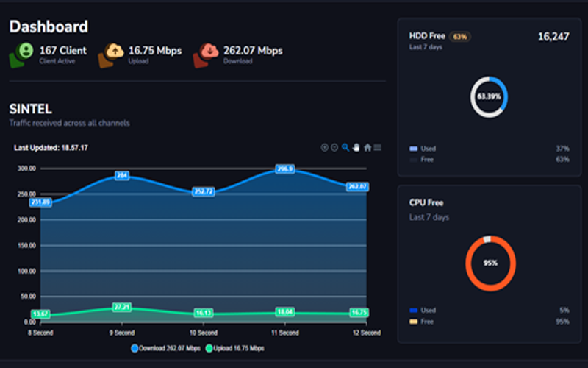Click the Dashboard heading

click(49, 26)
